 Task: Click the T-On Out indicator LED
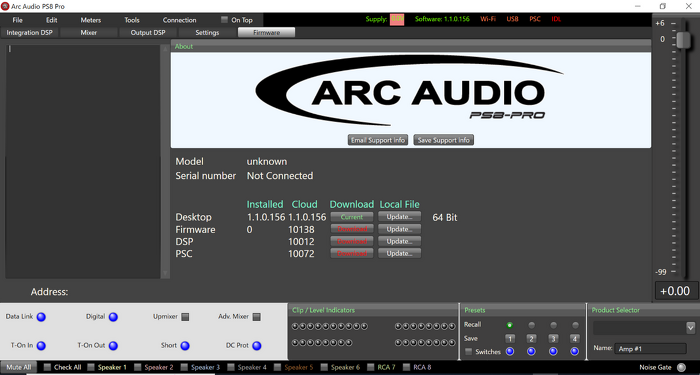(x=113, y=346)
